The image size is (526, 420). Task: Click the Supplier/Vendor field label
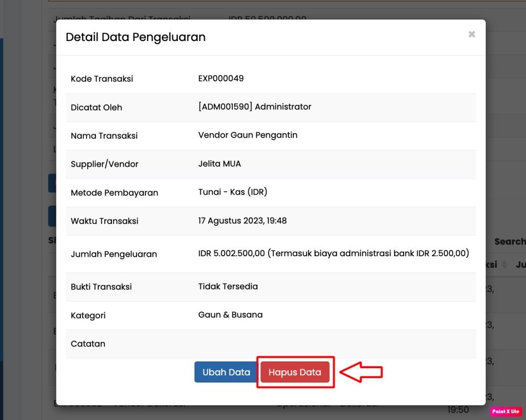click(104, 164)
